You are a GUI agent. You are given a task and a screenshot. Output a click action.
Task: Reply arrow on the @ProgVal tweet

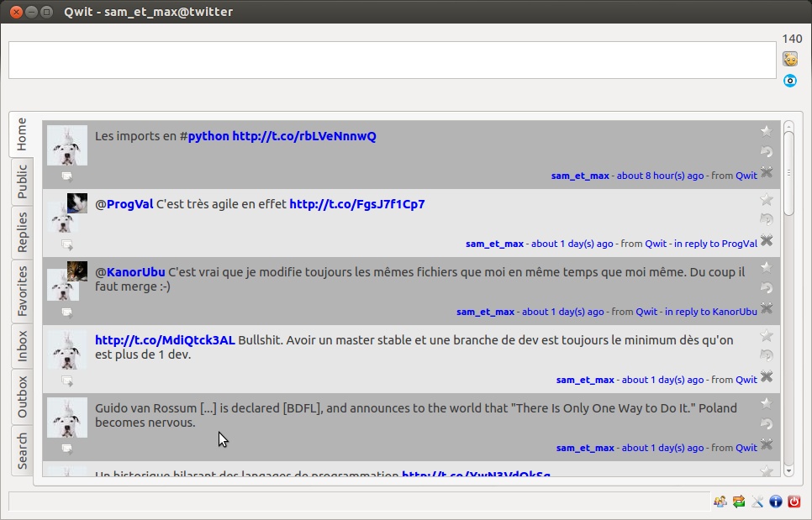(767, 219)
